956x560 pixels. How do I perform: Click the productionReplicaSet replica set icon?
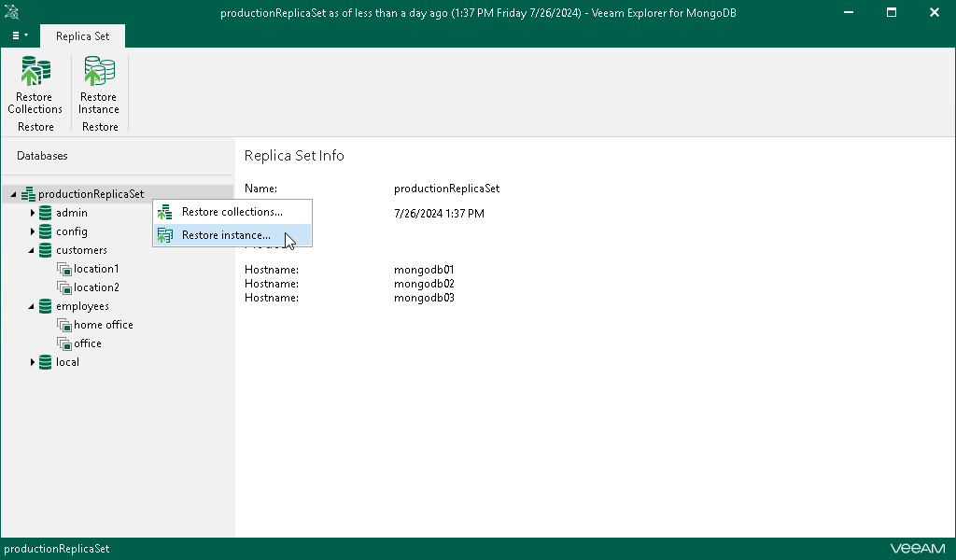tap(28, 194)
